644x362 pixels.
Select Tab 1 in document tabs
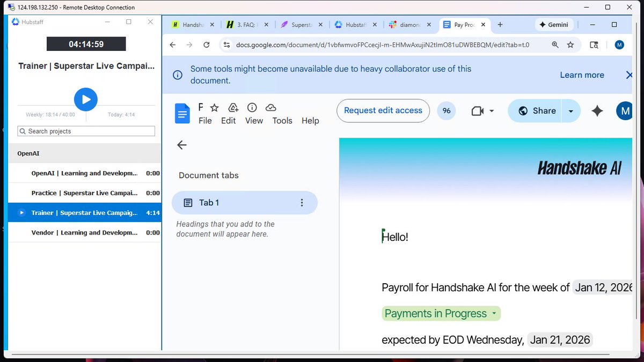(245, 203)
